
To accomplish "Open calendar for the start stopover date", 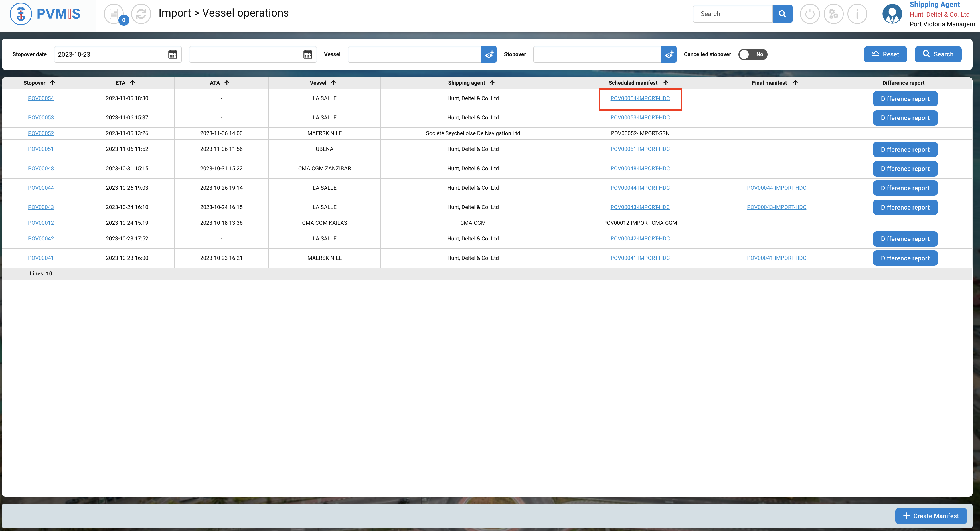I will [172, 54].
